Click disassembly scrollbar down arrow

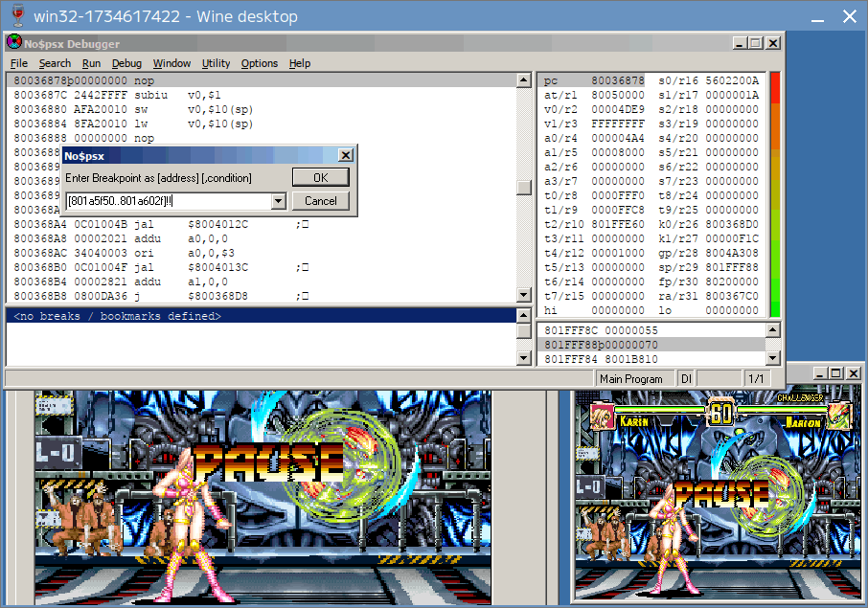coord(524,295)
